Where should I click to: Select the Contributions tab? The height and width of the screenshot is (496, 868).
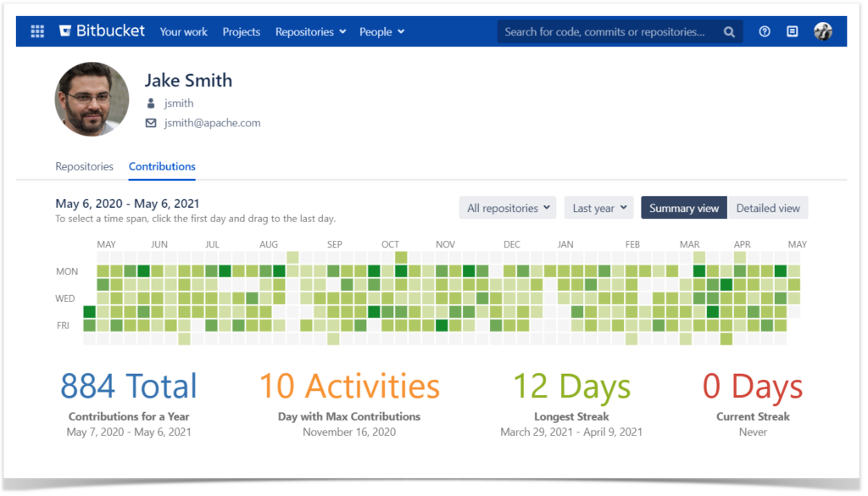pos(162,166)
